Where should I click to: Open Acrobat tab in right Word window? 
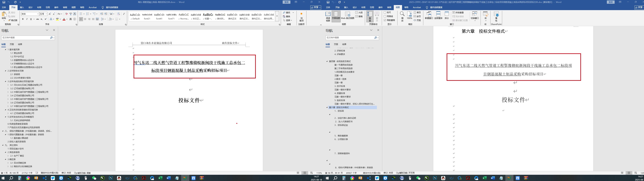click(417, 7)
